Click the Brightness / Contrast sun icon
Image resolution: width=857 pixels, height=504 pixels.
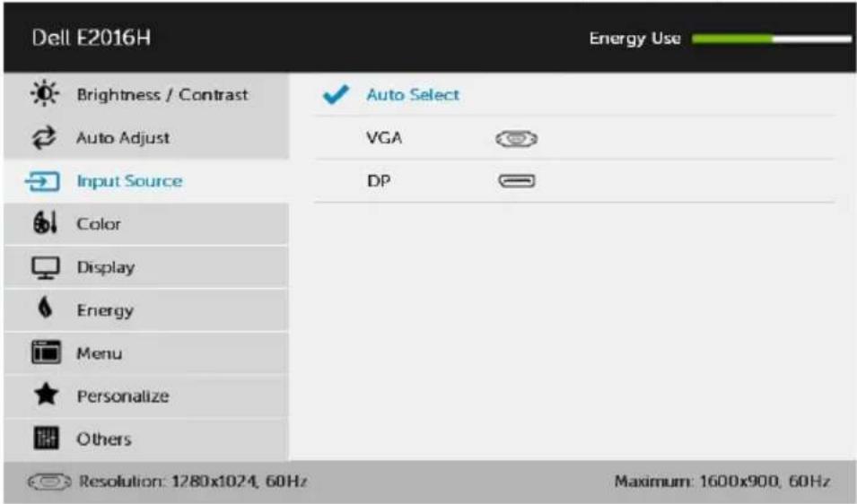[44, 93]
